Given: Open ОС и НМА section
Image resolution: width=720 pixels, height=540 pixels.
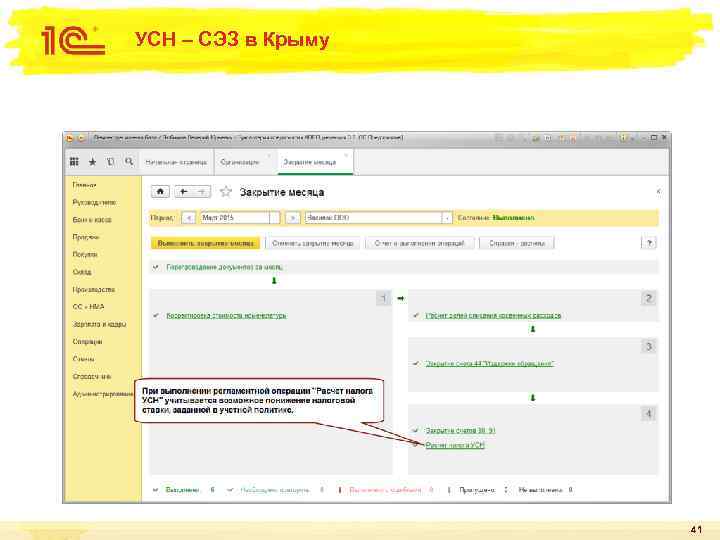Looking at the screenshot, I should point(88,306).
